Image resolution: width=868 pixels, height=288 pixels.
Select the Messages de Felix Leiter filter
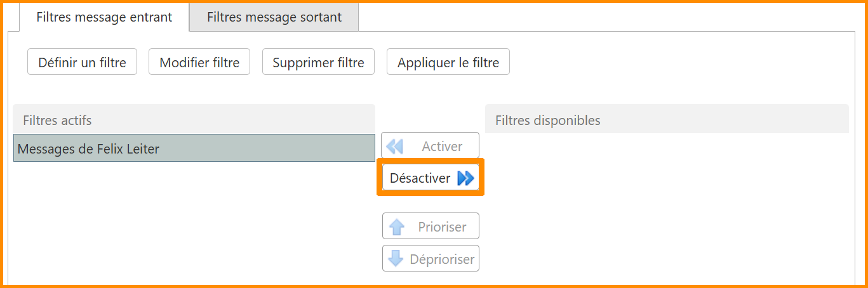pos(194,148)
